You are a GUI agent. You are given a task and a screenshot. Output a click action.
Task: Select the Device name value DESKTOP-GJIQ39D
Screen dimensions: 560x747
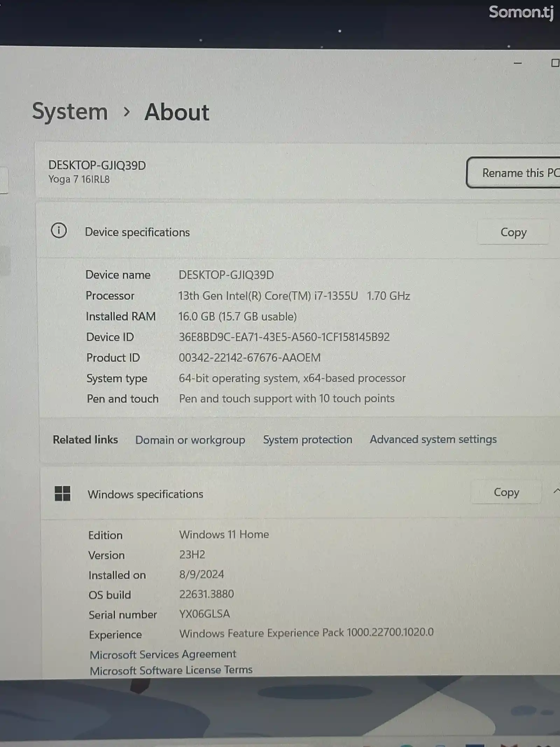pyautogui.click(x=226, y=275)
